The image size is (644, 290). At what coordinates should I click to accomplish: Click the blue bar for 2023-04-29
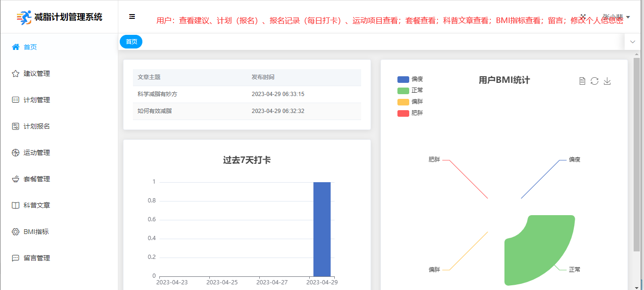point(322,229)
